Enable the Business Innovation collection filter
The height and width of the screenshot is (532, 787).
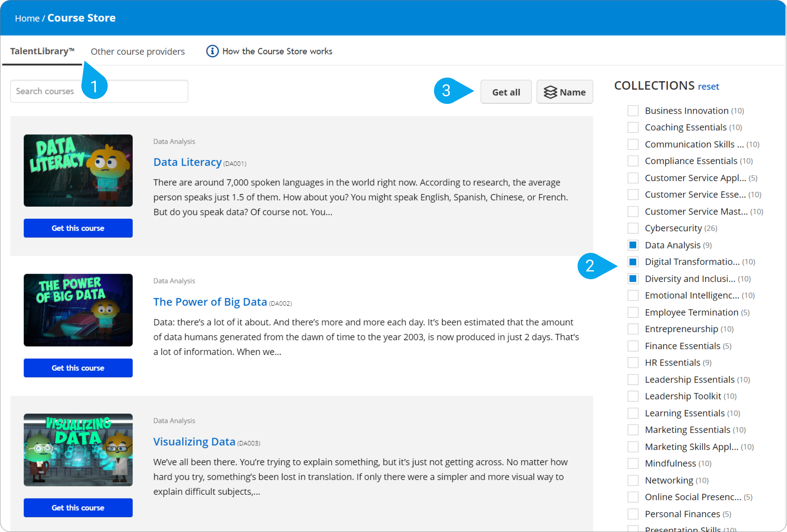coord(632,110)
